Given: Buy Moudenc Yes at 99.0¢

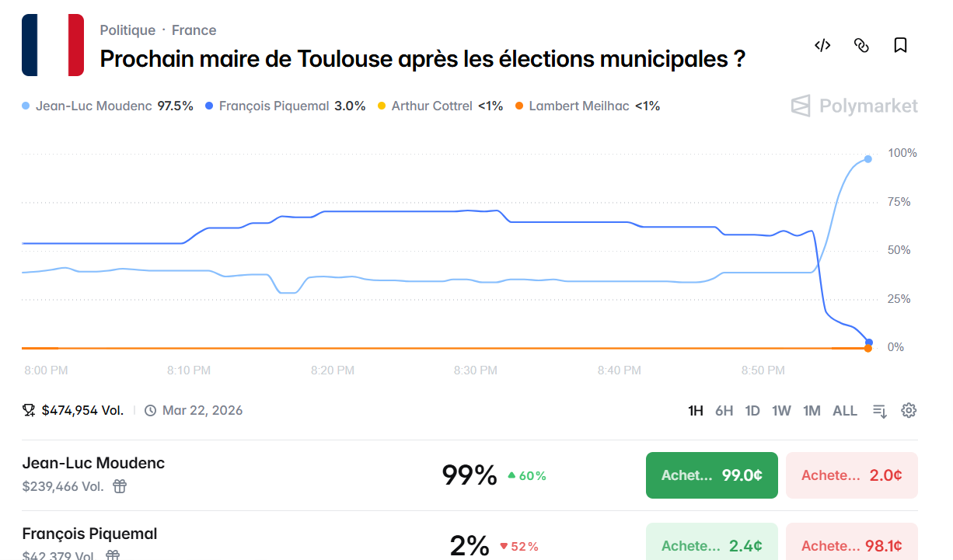Looking at the screenshot, I should [711, 475].
